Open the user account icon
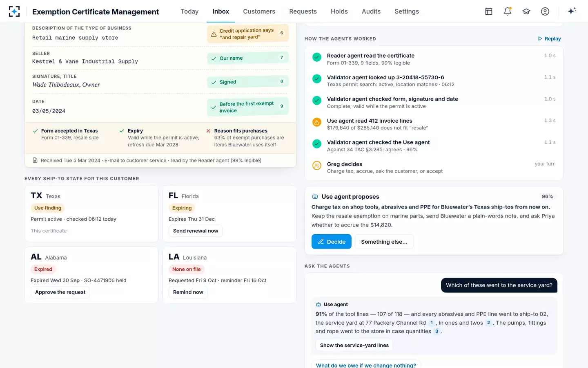The height and width of the screenshot is (368, 588). pos(545,11)
